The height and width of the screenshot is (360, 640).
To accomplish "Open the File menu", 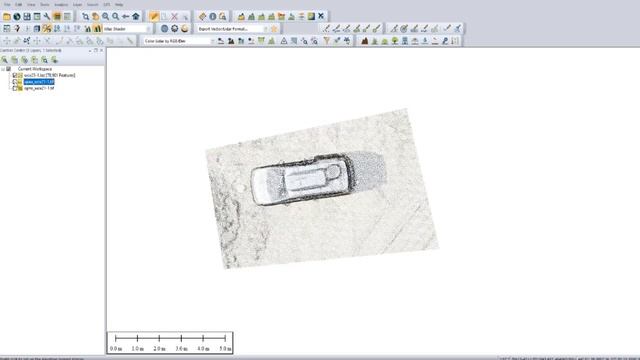I will [x=7, y=4].
